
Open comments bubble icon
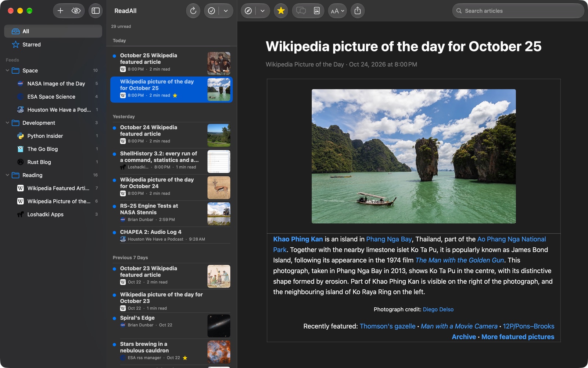301,11
